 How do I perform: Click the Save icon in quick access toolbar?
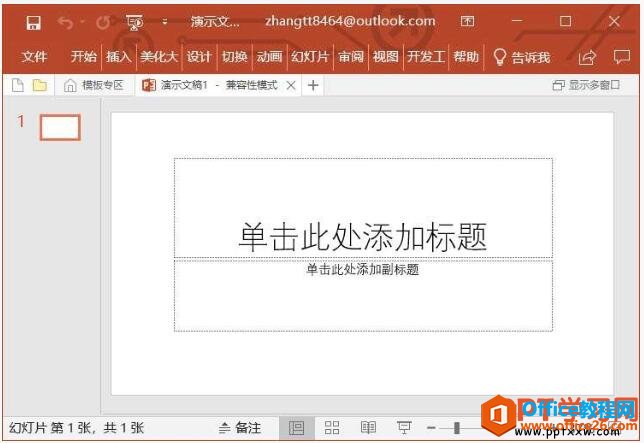tap(33, 21)
